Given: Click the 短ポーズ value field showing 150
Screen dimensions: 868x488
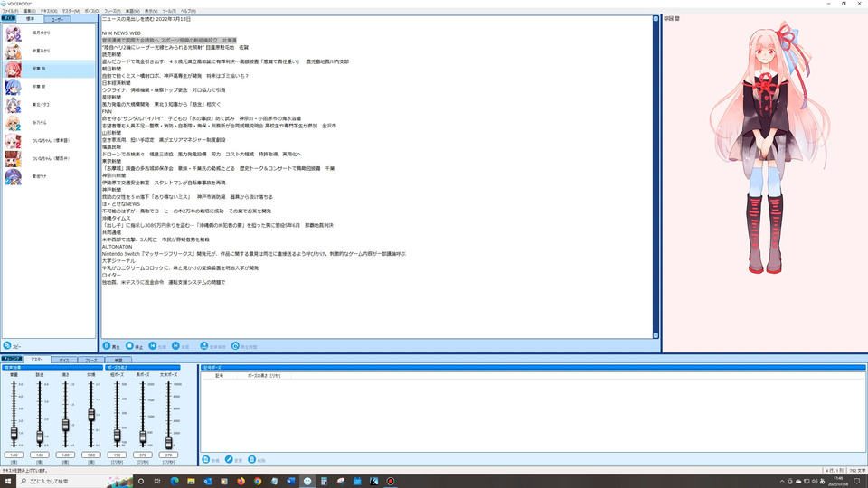Looking at the screenshot, I should tap(117, 455).
